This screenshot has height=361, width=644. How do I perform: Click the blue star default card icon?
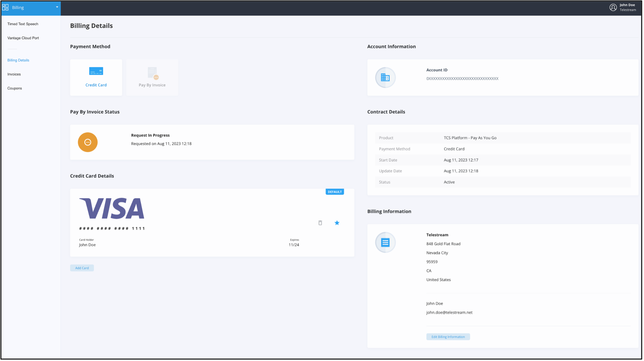click(x=337, y=223)
